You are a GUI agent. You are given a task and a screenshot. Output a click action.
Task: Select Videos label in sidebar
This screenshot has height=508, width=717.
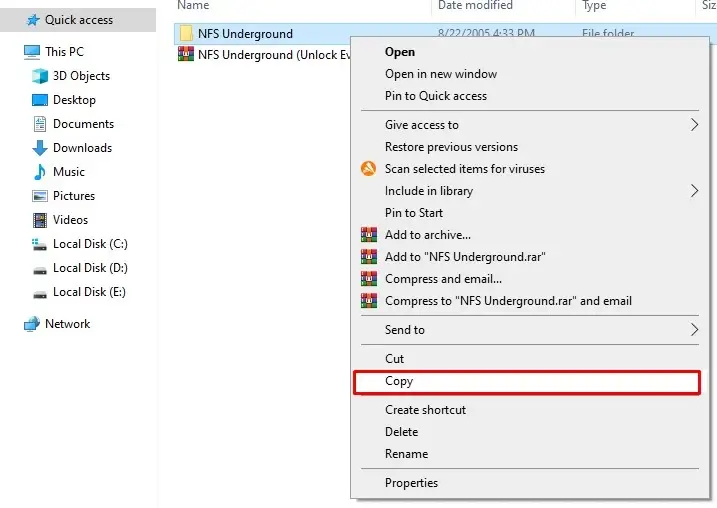70,220
